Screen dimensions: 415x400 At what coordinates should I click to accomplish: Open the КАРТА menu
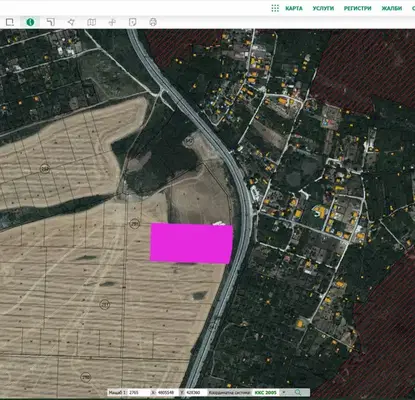click(294, 8)
